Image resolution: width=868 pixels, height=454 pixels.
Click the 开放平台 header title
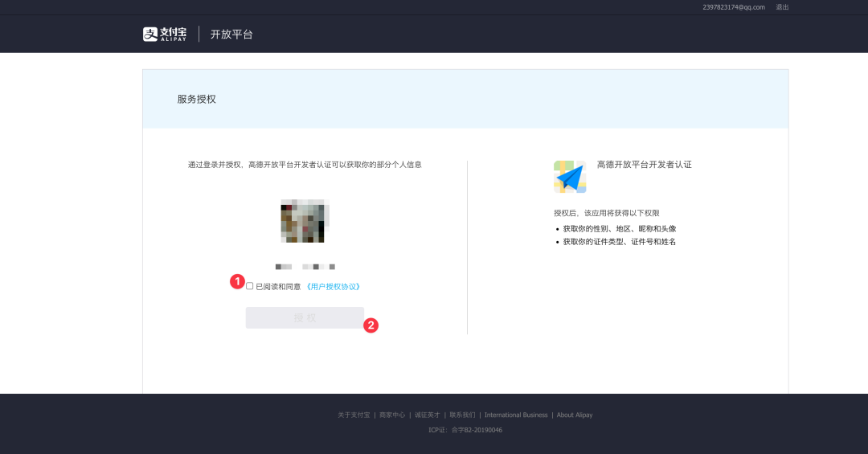point(231,35)
